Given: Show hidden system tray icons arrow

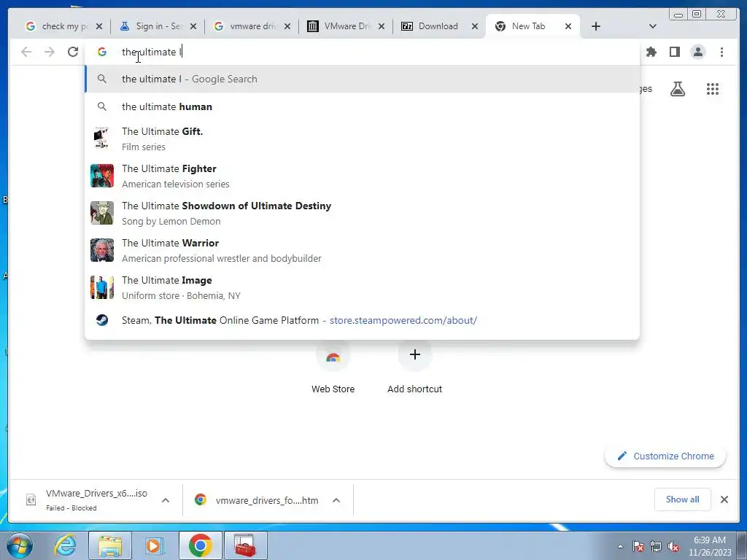Looking at the screenshot, I should [620, 546].
